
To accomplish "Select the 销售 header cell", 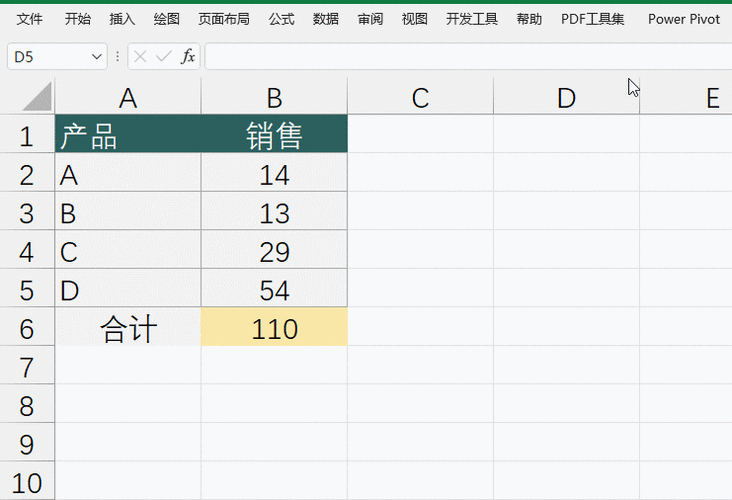I will pos(274,134).
